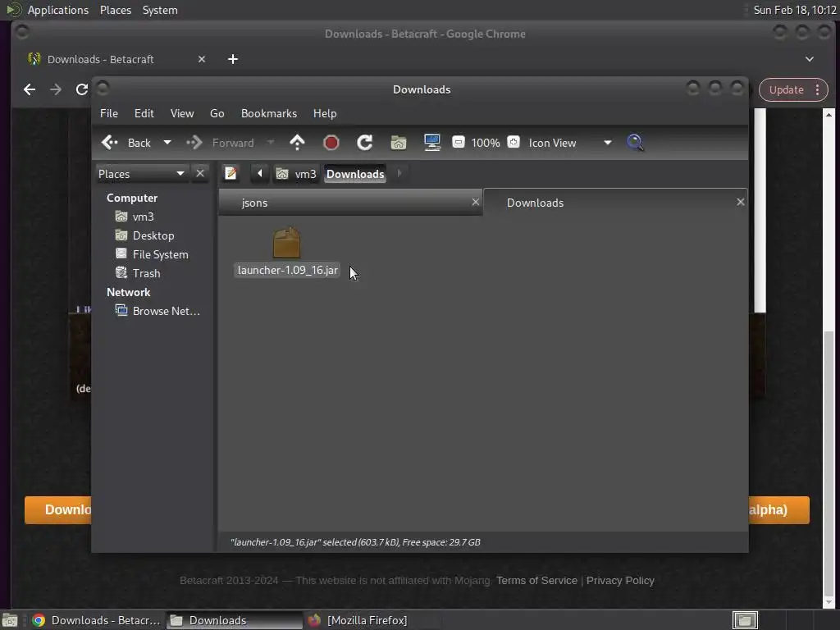The height and width of the screenshot is (630, 840).
Task: Zoom out with the minus icon
Action: [458, 142]
